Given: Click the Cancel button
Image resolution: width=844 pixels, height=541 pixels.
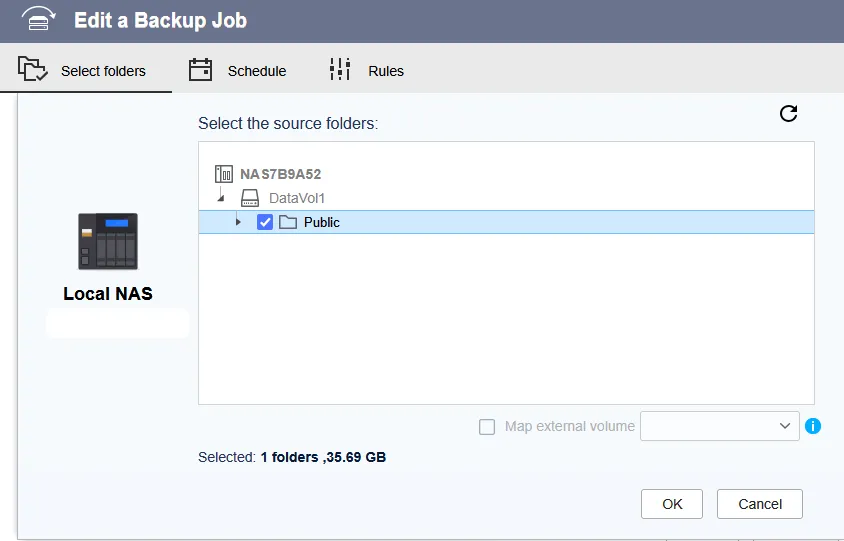Looking at the screenshot, I should point(759,504).
